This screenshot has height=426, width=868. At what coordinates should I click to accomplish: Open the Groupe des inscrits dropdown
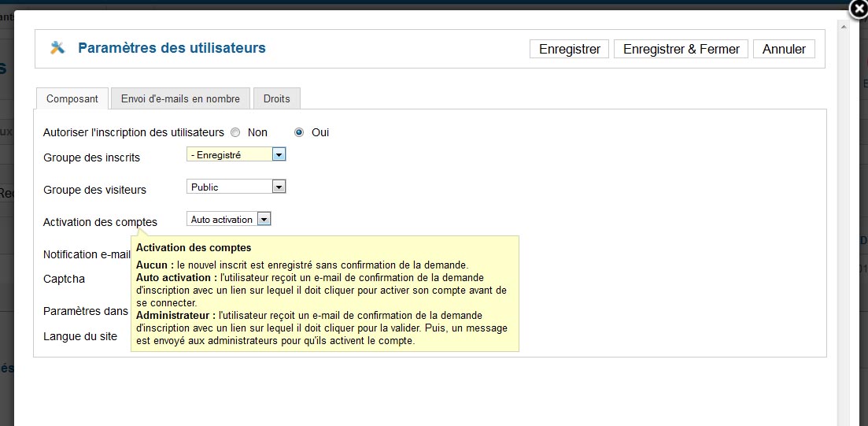pyautogui.click(x=236, y=154)
